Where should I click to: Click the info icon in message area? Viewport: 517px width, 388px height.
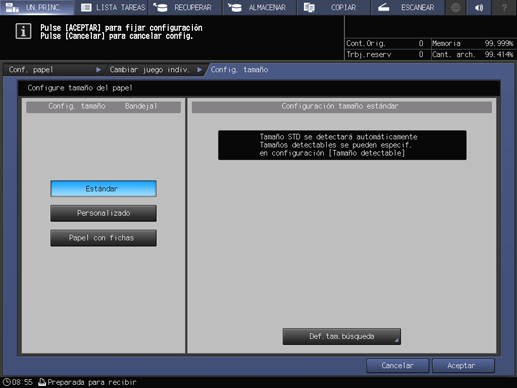pyautogui.click(x=23, y=31)
